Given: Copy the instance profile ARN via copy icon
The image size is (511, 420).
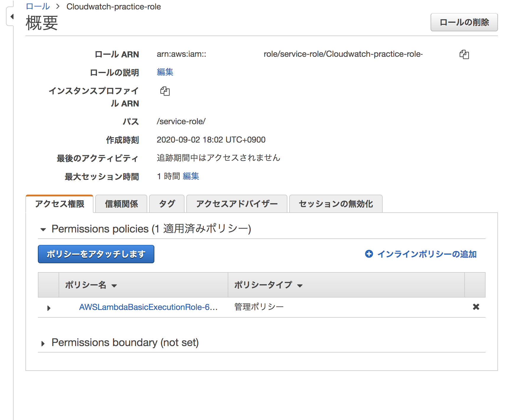Looking at the screenshot, I should pos(165,91).
